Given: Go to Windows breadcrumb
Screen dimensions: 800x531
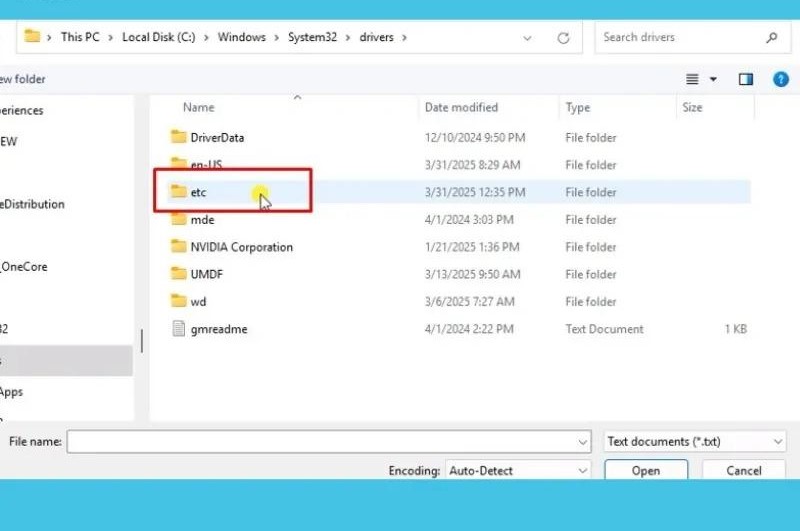Looking at the screenshot, I should tap(241, 37).
